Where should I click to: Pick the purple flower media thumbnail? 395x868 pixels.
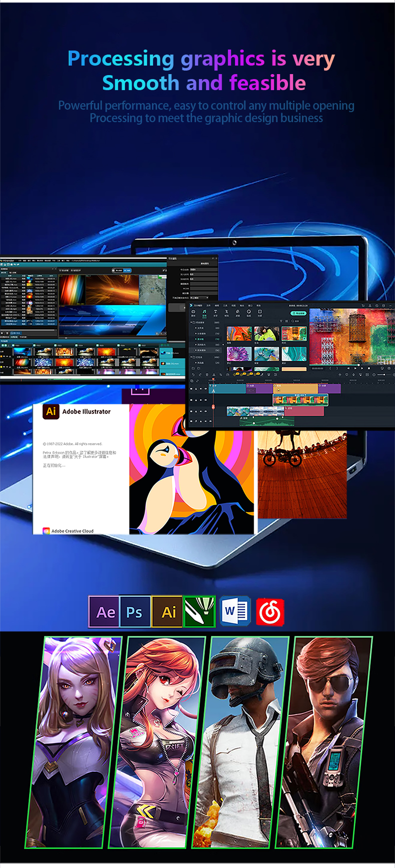pyautogui.click(x=239, y=354)
